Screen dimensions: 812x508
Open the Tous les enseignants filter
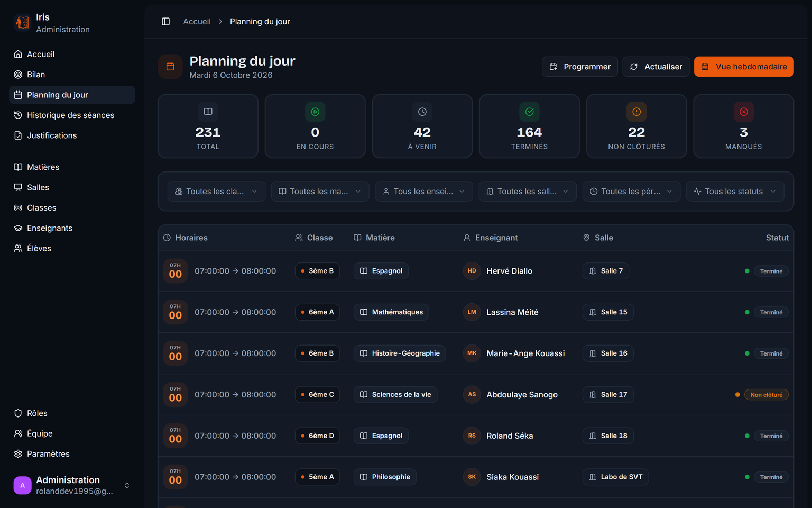pos(423,192)
